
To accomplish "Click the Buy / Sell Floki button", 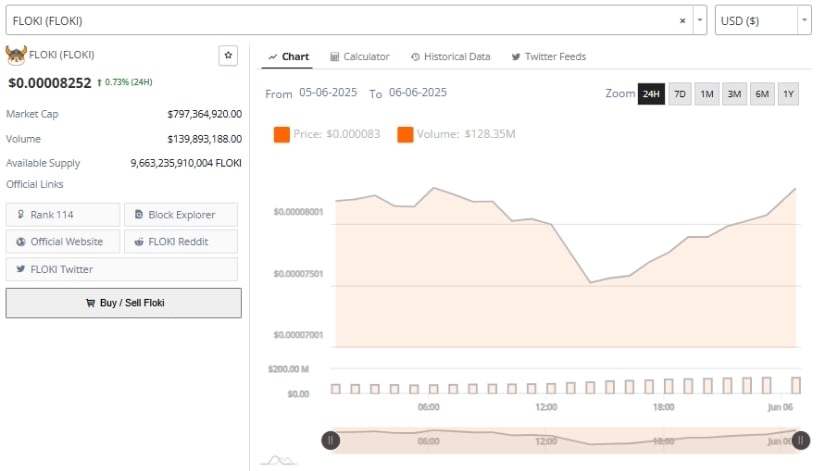I will (x=123, y=303).
